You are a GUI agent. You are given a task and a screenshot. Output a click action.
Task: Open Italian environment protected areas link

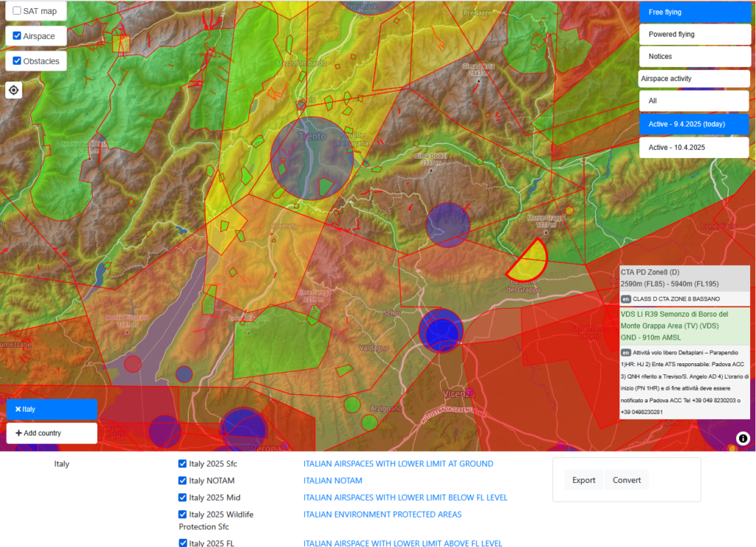[382, 515]
